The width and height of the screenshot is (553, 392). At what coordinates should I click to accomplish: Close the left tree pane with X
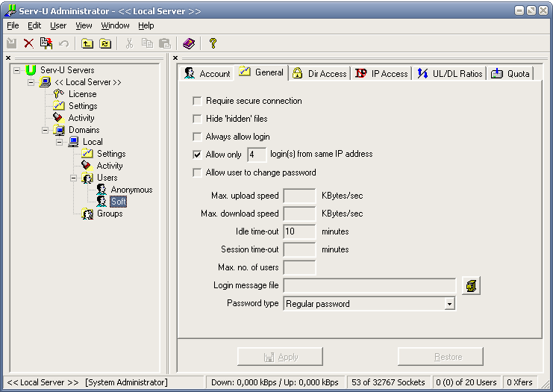(x=8, y=57)
